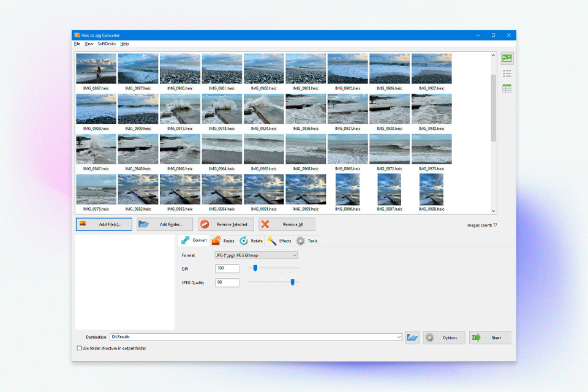Select thumbnail IMG_0900.heic
This screenshot has height=392, width=588.
pyautogui.click(x=180, y=69)
